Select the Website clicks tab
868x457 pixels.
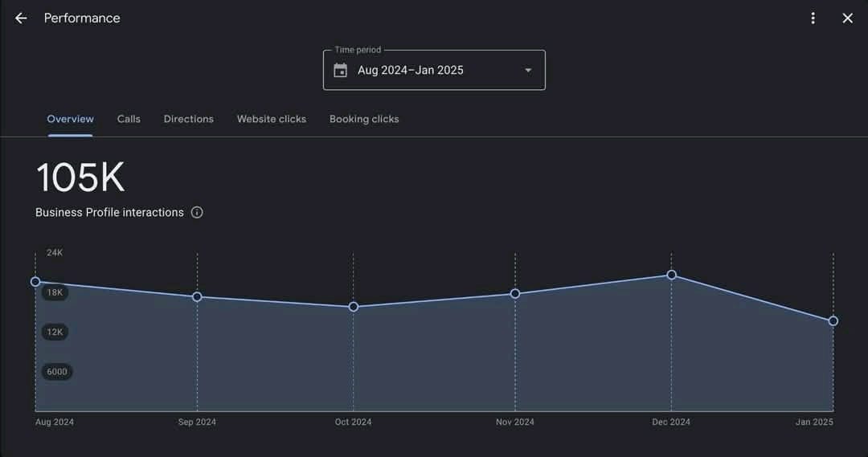tap(271, 119)
